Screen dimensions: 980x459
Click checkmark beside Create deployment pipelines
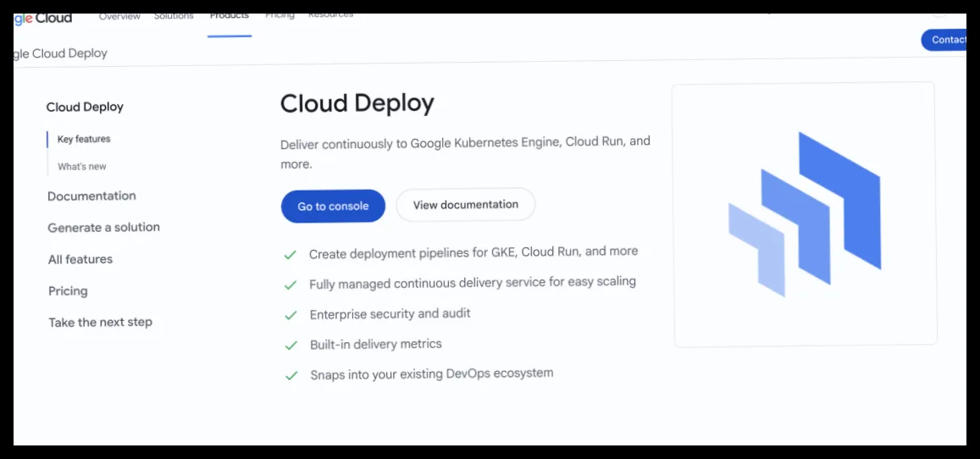[x=290, y=255]
